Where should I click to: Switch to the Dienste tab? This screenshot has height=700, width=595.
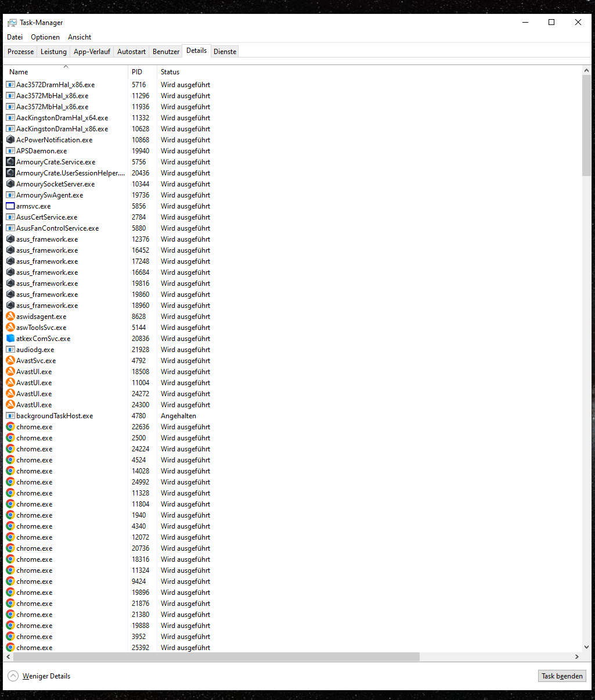click(x=225, y=52)
